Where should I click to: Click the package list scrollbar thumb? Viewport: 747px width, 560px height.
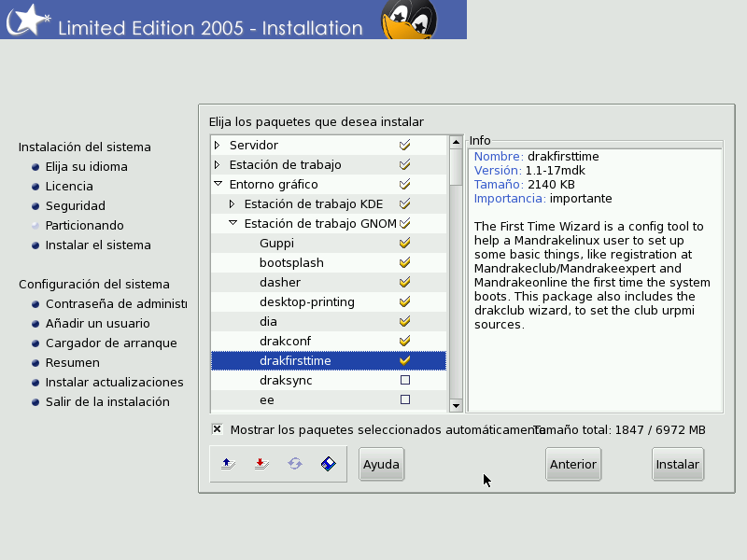pyautogui.click(x=456, y=167)
